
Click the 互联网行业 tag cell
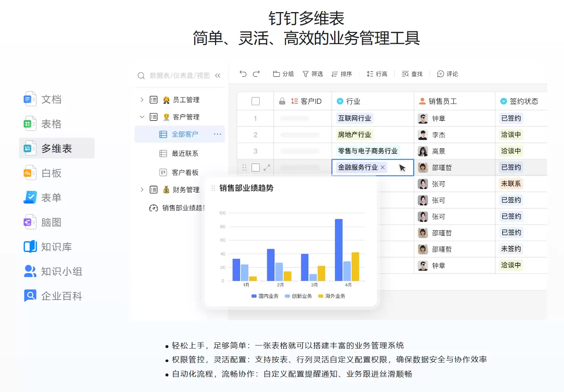click(x=354, y=118)
